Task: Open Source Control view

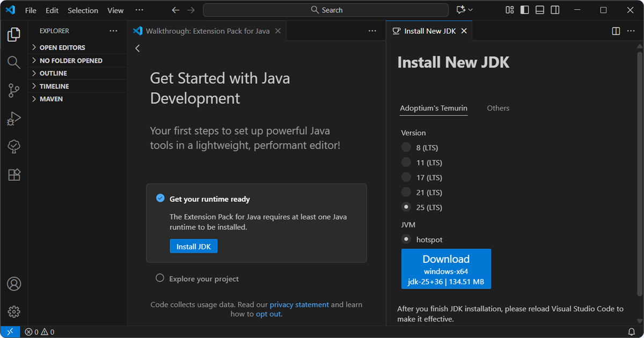Action: click(14, 91)
